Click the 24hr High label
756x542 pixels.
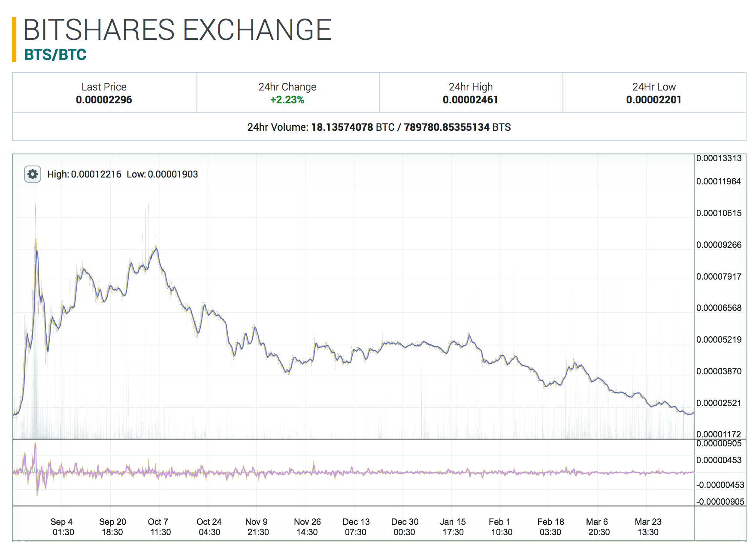tap(471, 87)
